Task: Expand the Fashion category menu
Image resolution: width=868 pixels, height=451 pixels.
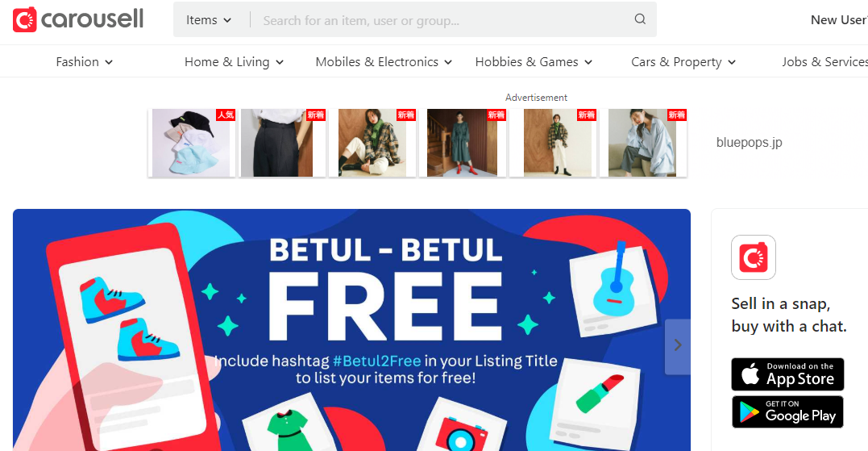Action: click(x=84, y=62)
